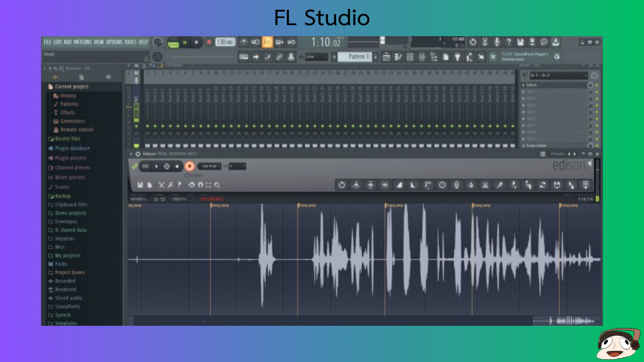Click the Edison record button
The height and width of the screenshot is (362, 644).
(190, 166)
